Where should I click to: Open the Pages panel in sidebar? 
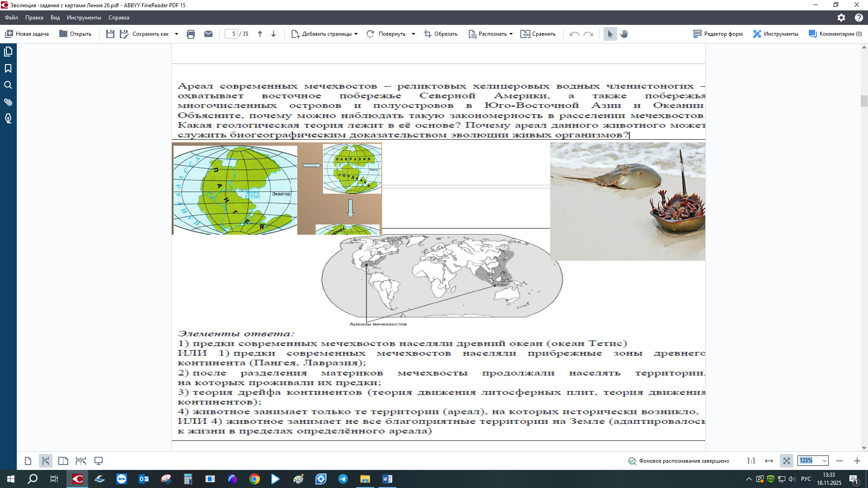pos(8,52)
